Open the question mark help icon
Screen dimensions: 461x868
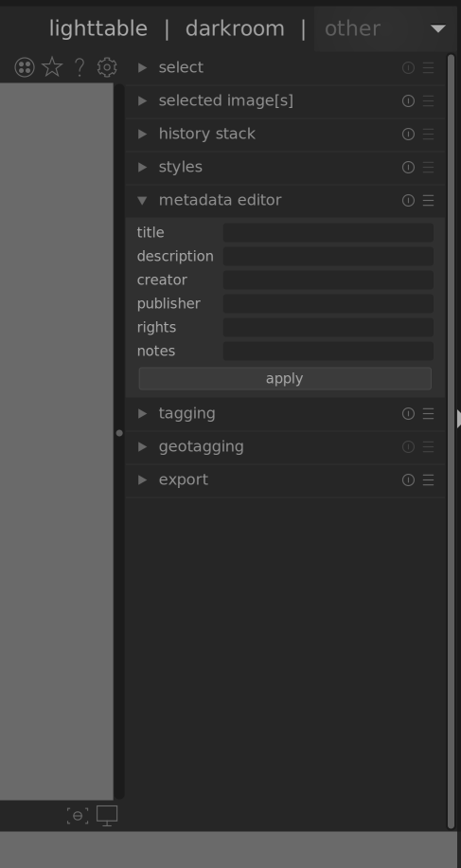click(80, 67)
